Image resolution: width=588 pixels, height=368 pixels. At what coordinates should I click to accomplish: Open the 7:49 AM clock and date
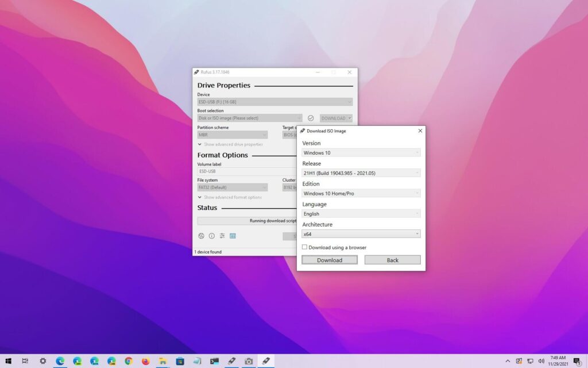[x=558, y=361]
